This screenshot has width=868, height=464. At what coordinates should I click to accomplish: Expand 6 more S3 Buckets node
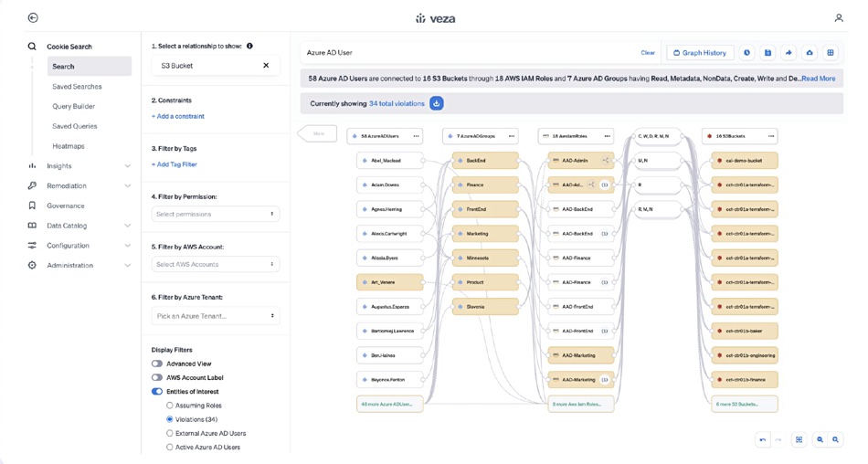tap(745, 405)
